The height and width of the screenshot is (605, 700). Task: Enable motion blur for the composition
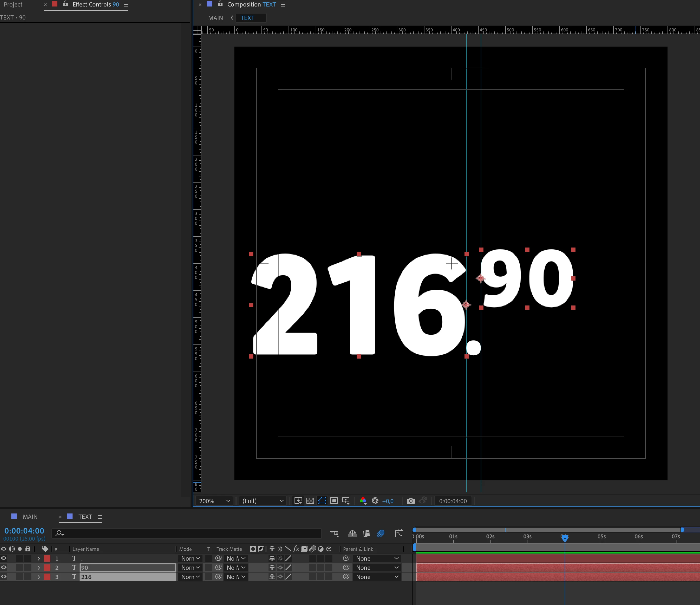point(380,533)
